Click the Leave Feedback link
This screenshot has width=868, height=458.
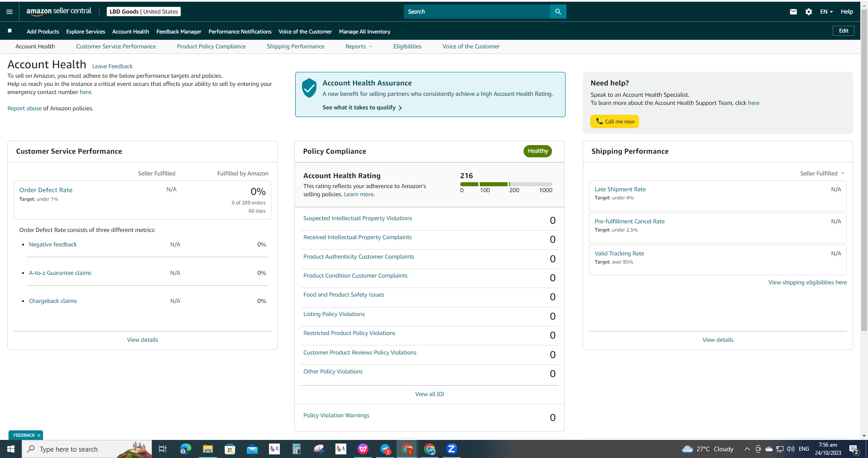pyautogui.click(x=112, y=66)
